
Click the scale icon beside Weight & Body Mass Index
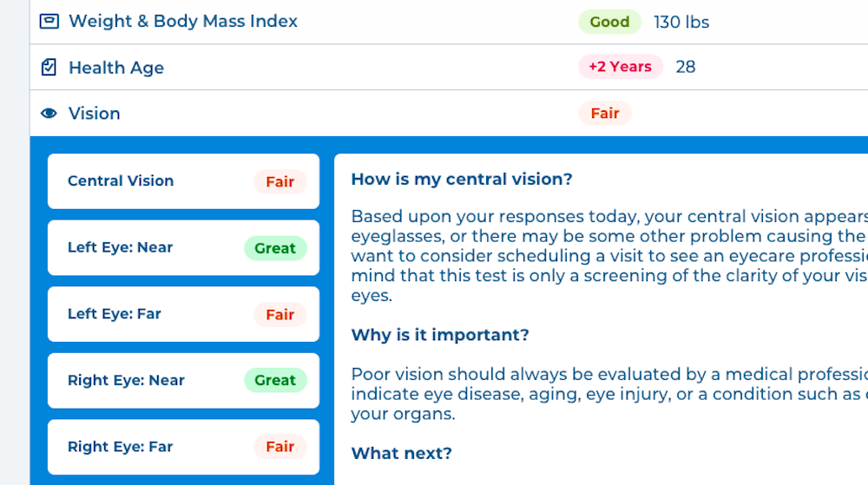pos(49,22)
